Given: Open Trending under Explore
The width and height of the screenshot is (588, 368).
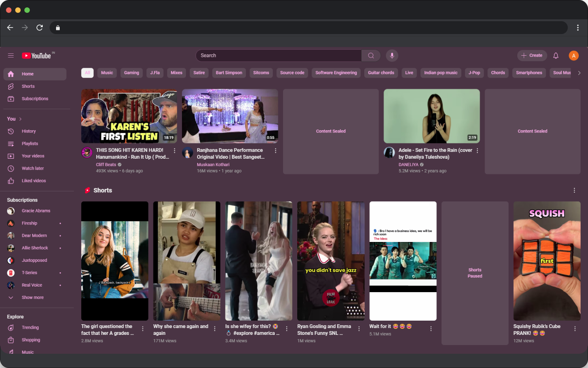Looking at the screenshot, I should click(30, 328).
